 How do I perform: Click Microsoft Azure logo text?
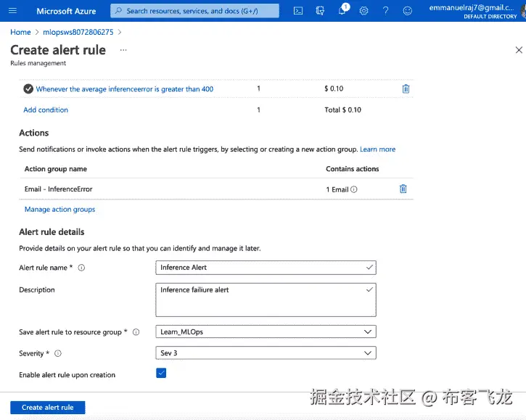pyautogui.click(x=66, y=11)
